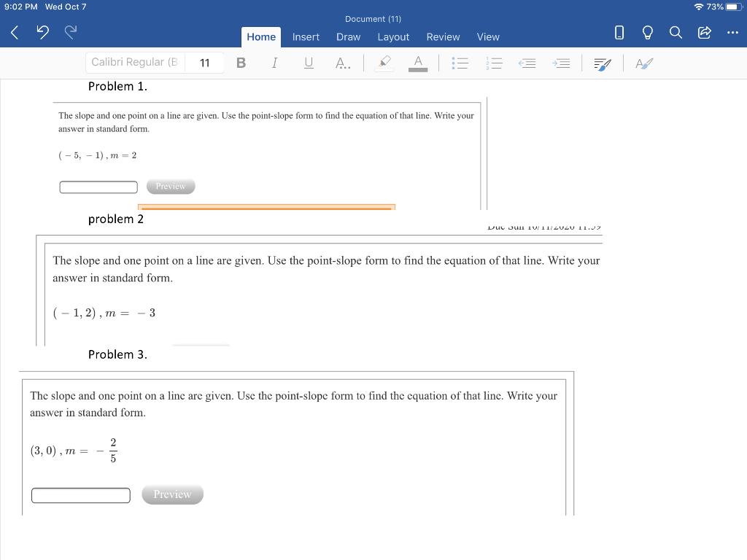Screen dimensions: 747x560
Task: Tap the Wi-Fi status icon
Action: point(699,7)
